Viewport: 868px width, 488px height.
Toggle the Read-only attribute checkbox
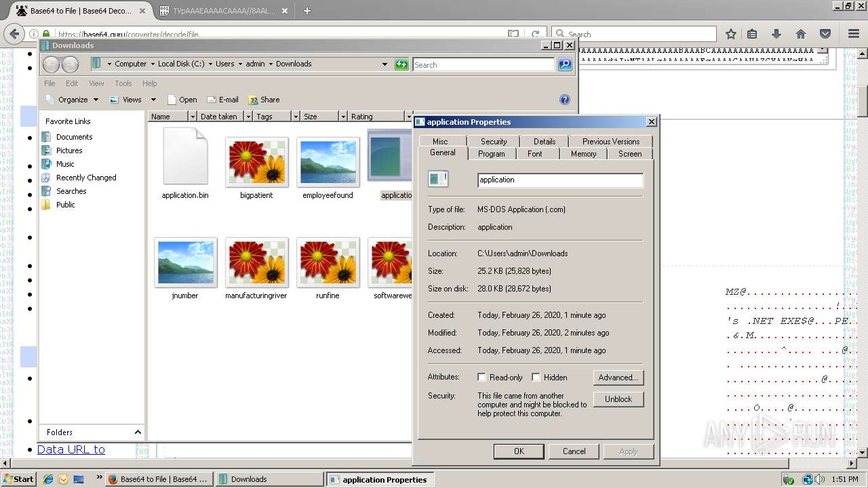pyautogui.click(x=481, y=378)
